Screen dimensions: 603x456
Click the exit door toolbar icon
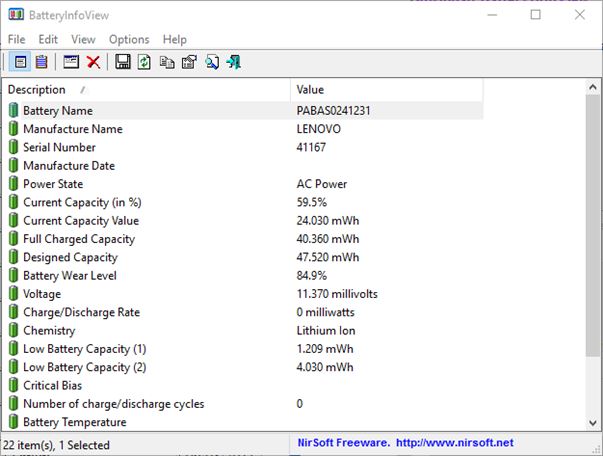click(233, 62)
